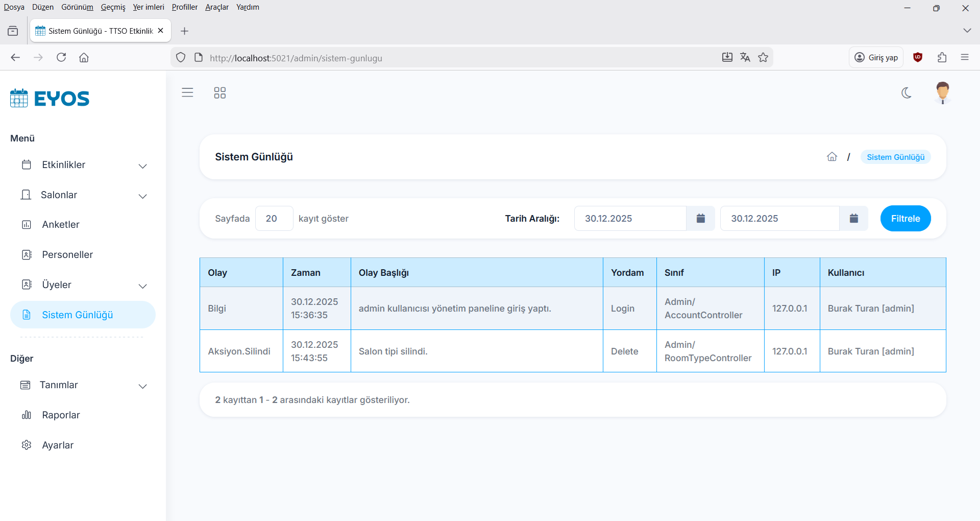The image size is (980, 521).
Task: Click the user avatar profile icon
Action: click(942, 93)
